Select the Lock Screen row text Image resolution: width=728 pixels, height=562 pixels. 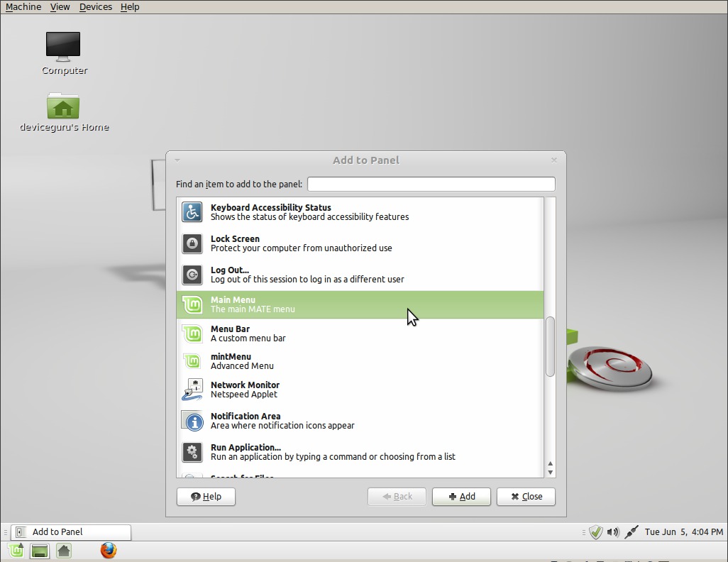coord(302,243)
